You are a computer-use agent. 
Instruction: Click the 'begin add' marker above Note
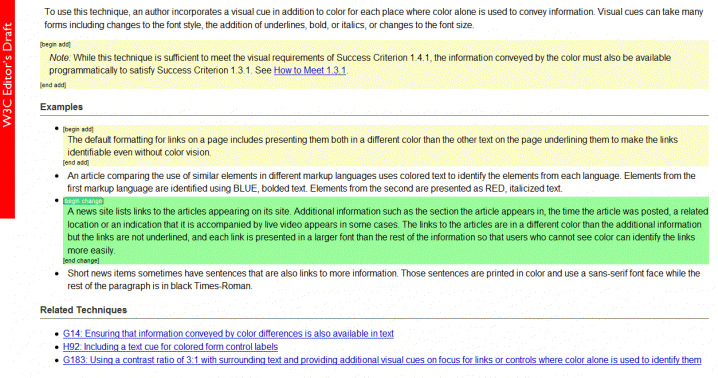click(x=55, y=44)
